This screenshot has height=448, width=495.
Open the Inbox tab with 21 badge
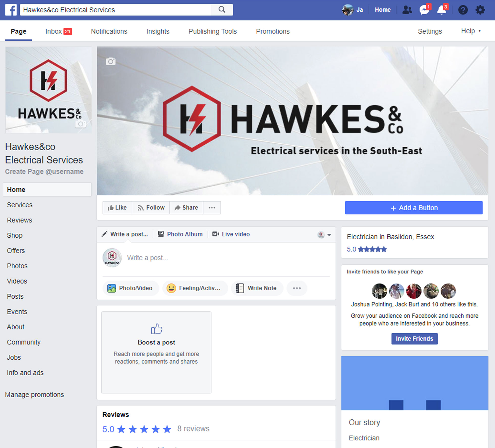tap(59, 31)
